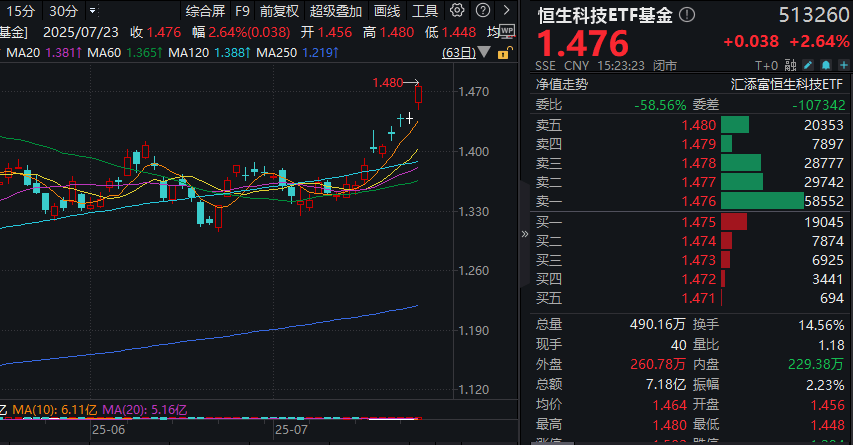
Task: Click the 1.476 sell-one volume bar
Action: coord(762,201)
